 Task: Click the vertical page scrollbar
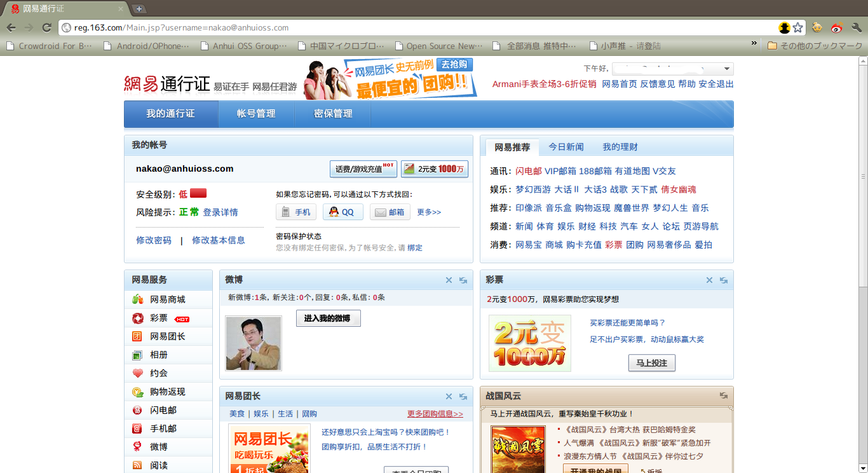[863, 176]
